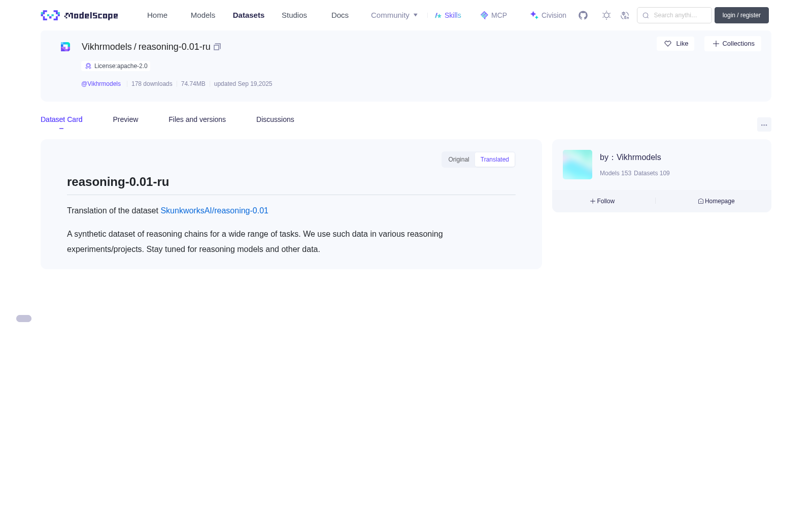Click the 'reasoning-0.01-ru' card heading
Screen dimensions: 812x508
point(118,182)
